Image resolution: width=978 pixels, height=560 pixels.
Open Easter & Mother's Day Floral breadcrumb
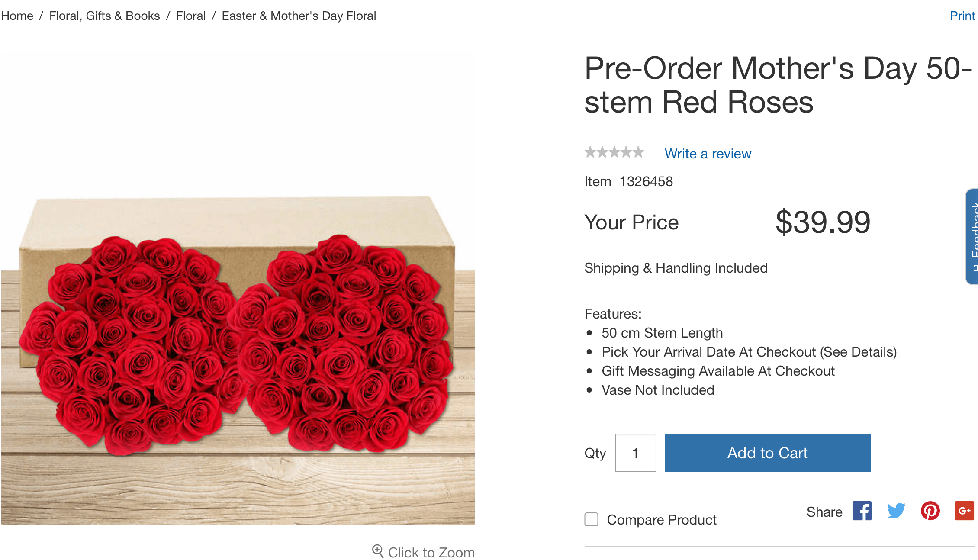click(x=299, y=16)
